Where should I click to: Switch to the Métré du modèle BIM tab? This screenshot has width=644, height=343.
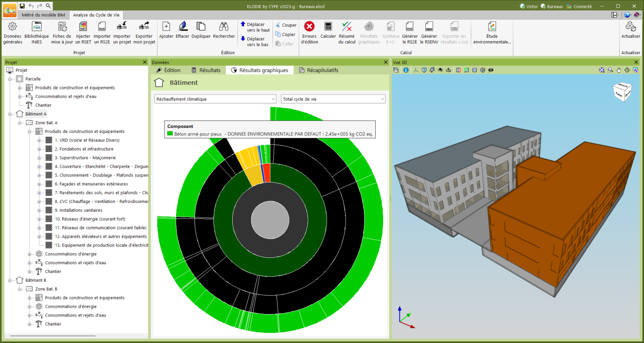[43, 15]
